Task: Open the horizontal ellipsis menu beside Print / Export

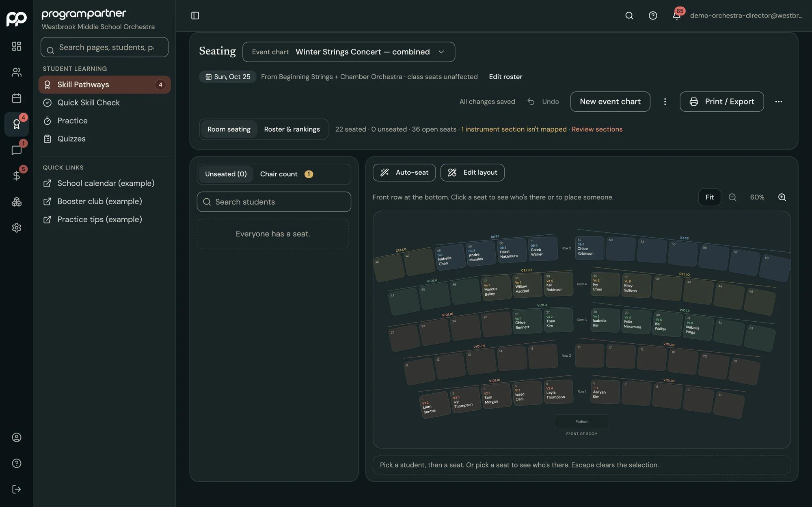Action: coord(778,102)
